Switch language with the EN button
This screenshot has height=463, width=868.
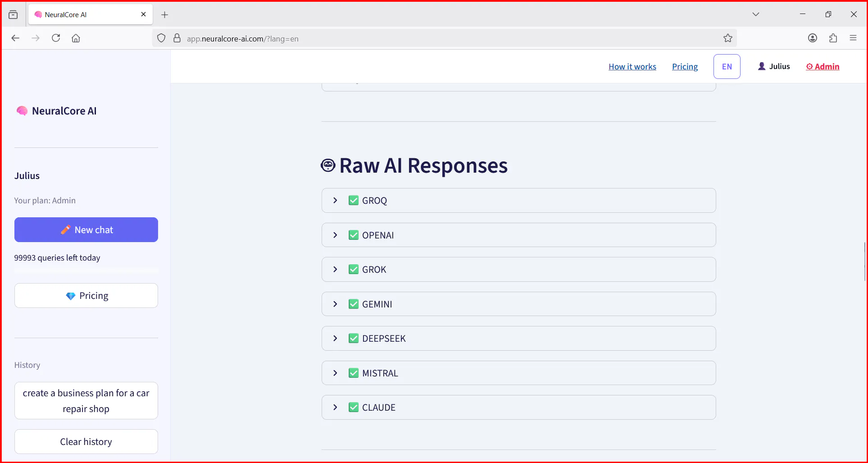click(727, 67)
